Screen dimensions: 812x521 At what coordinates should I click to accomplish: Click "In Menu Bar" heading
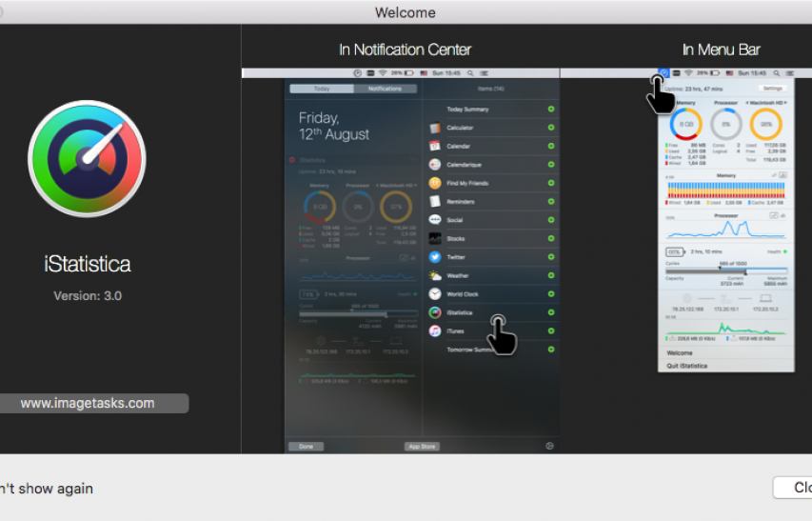tap(721, 50)
